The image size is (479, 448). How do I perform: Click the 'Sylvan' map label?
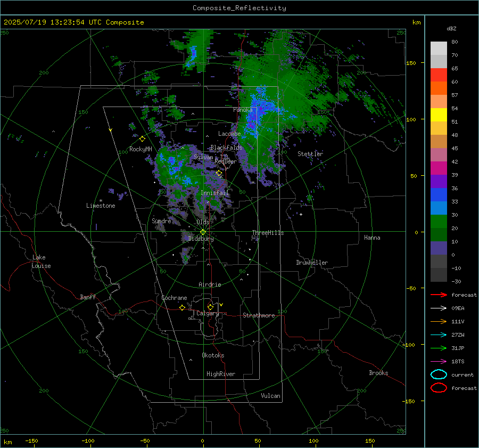pyautogui.click(x=203, y=157)
